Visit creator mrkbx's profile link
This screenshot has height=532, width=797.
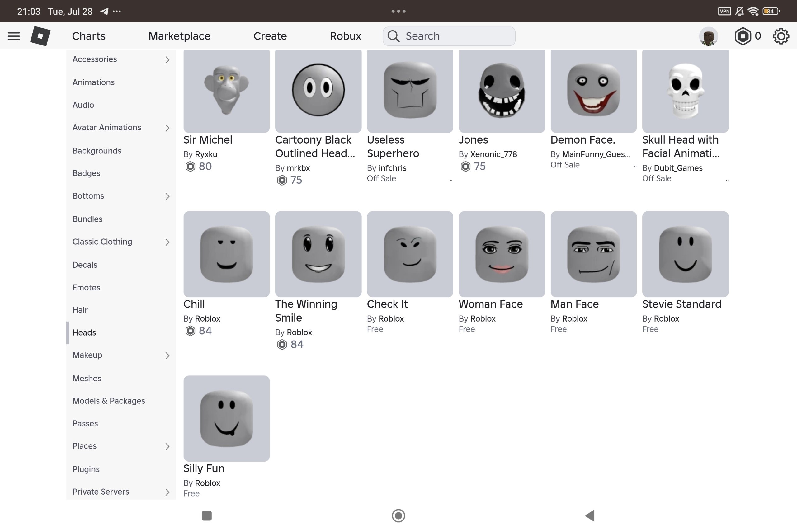pyautogui.click(x=299, y=168)
